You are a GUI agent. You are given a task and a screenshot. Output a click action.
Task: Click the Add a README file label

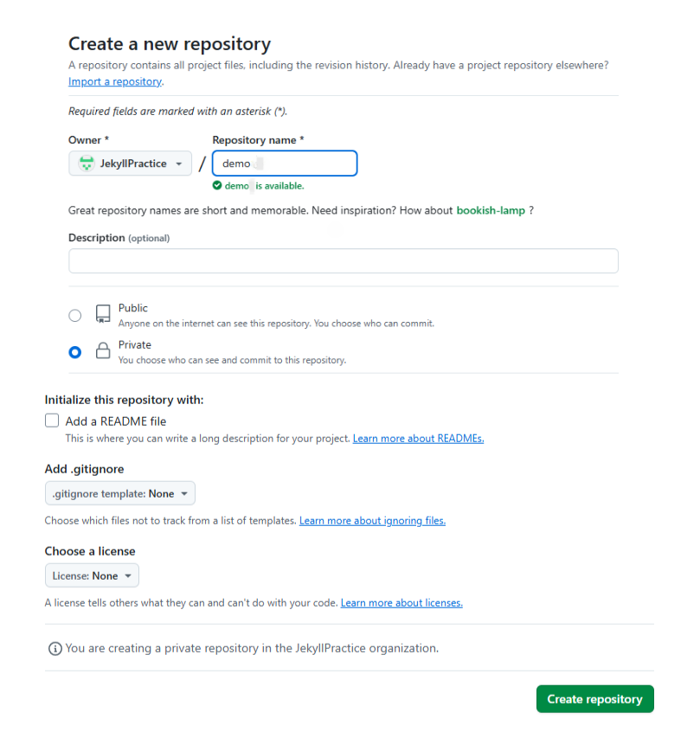click(x=116, y=421)
